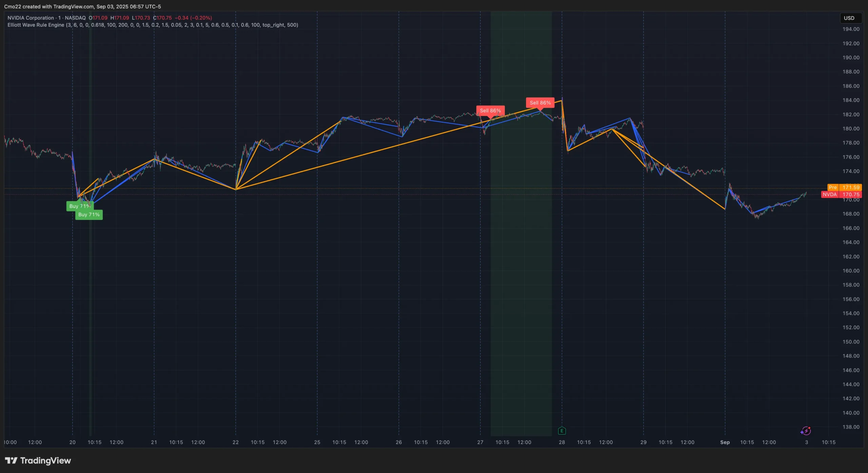This screenshot has height=473, width=868.
Task: Click the 28 date axis label
Action: click(562, 442)
